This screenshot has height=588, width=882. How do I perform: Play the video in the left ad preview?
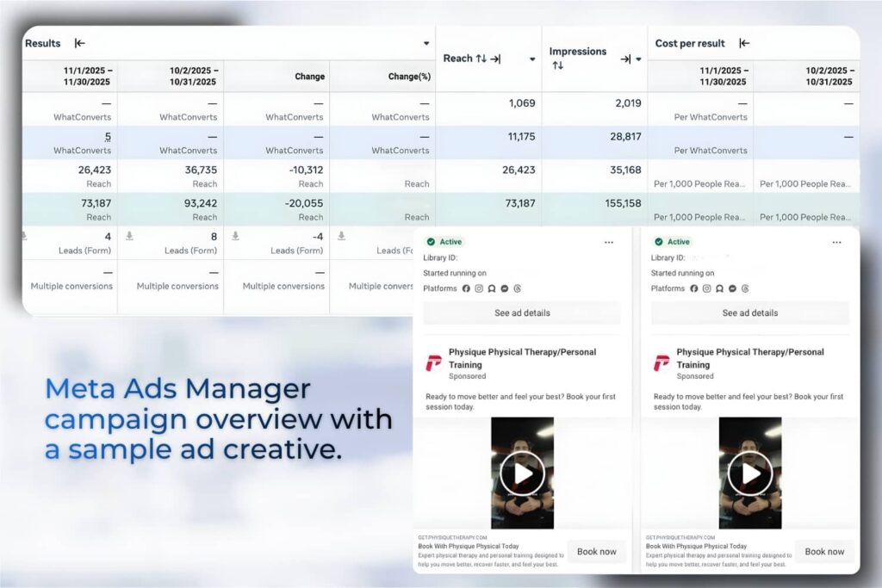point(521,473)
